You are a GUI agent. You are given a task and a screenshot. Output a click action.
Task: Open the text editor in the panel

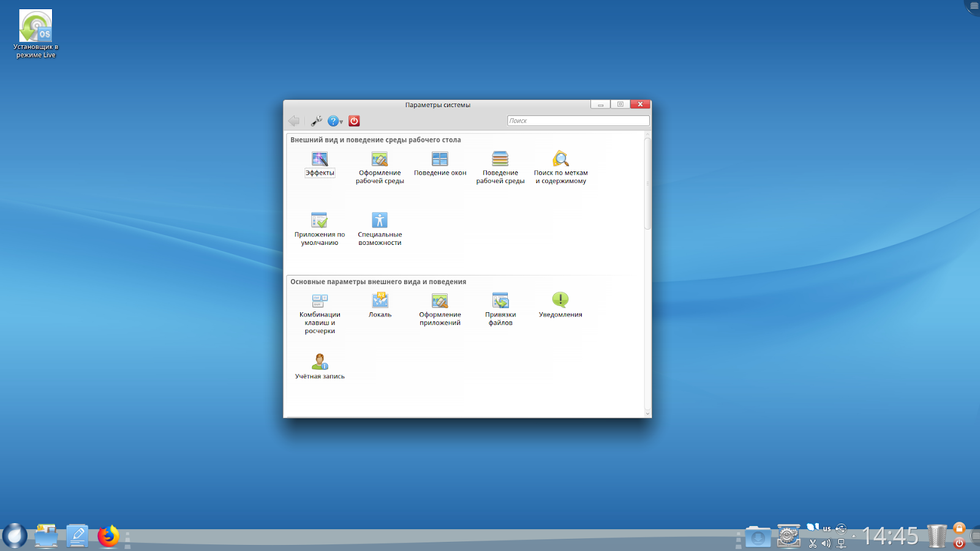click(x=77, y=536)
